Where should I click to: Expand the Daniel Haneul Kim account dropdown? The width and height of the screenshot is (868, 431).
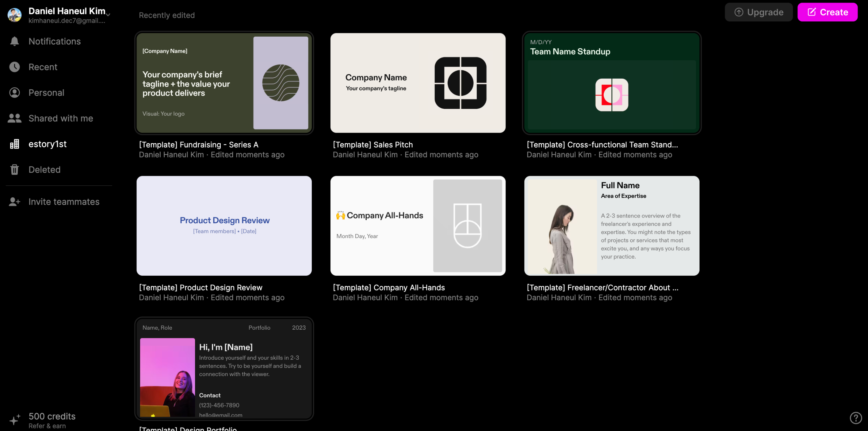tap(108, 15)
